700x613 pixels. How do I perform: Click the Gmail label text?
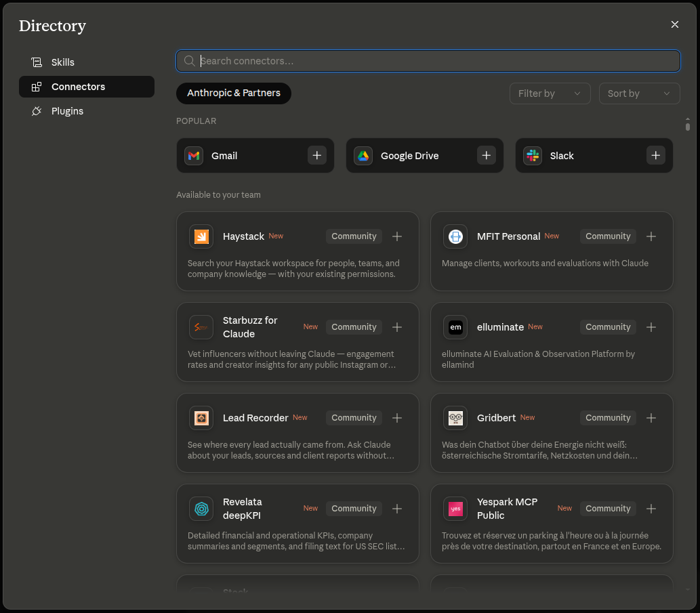click(x=224, y=156)
